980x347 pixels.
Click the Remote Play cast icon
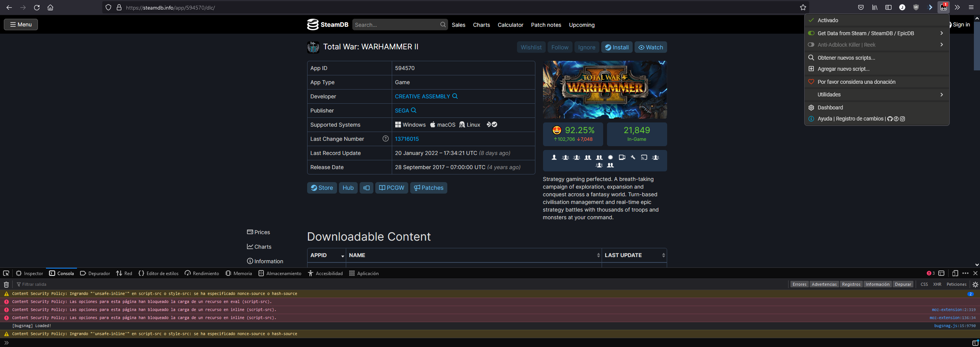click(x=644, y=157)
